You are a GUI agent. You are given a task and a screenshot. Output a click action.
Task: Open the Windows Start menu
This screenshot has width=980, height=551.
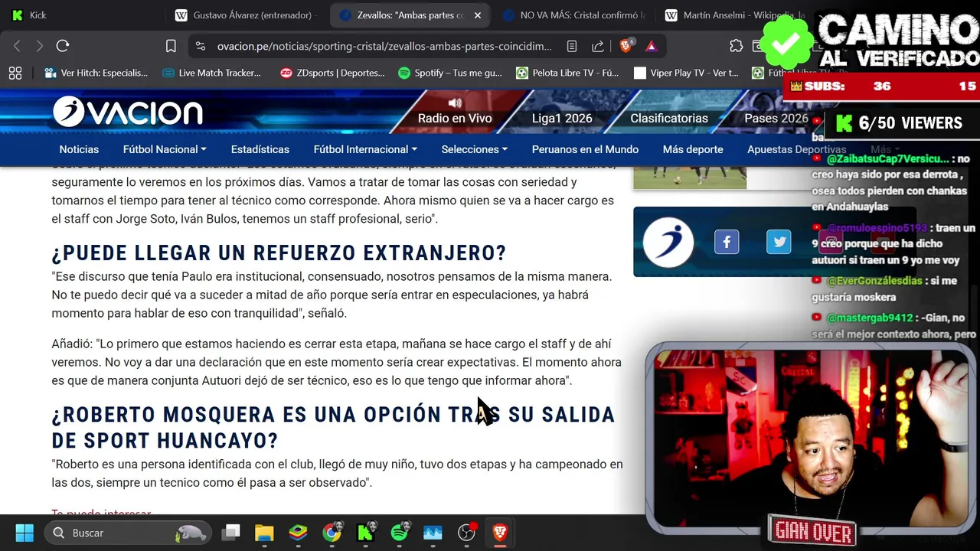tap(24, 533)
